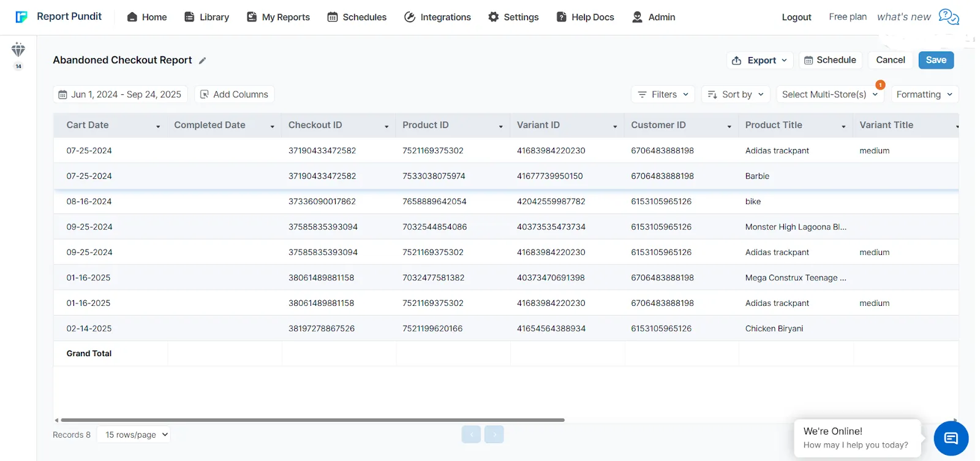Open the Schedules page
The width and height of the screenshot is (980, 461).
[357, 17]
